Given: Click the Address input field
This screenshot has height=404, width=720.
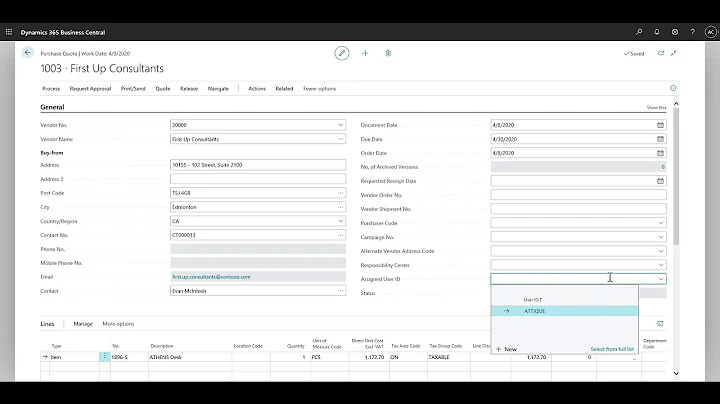Looking at the screenshot, I should (x=258, y=165).
